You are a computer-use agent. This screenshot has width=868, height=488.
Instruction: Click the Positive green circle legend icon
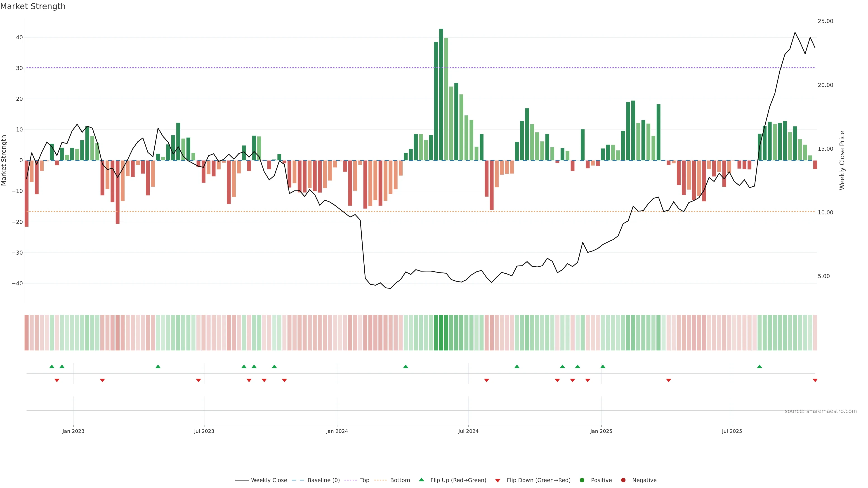point(582,480)
